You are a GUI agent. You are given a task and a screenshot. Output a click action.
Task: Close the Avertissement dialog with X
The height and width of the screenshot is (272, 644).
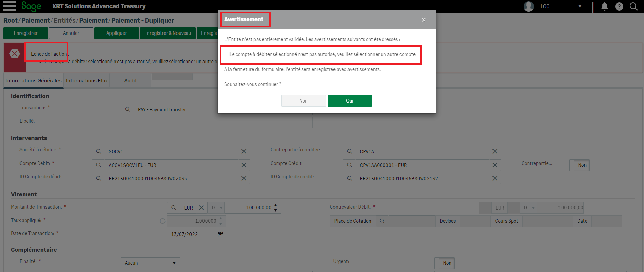click(424, 20)
